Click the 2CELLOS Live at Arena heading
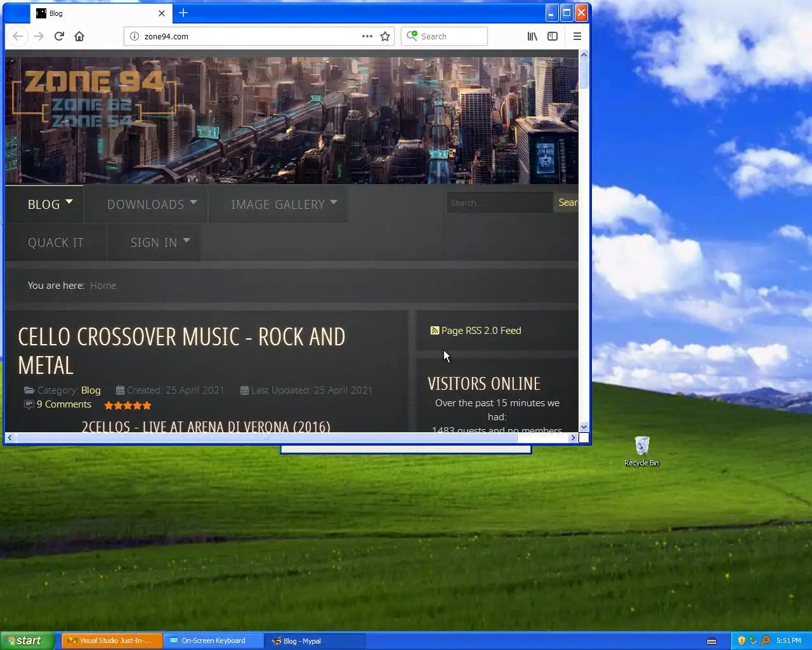Screen dimensions: 812x650 (x=206, y=427)
